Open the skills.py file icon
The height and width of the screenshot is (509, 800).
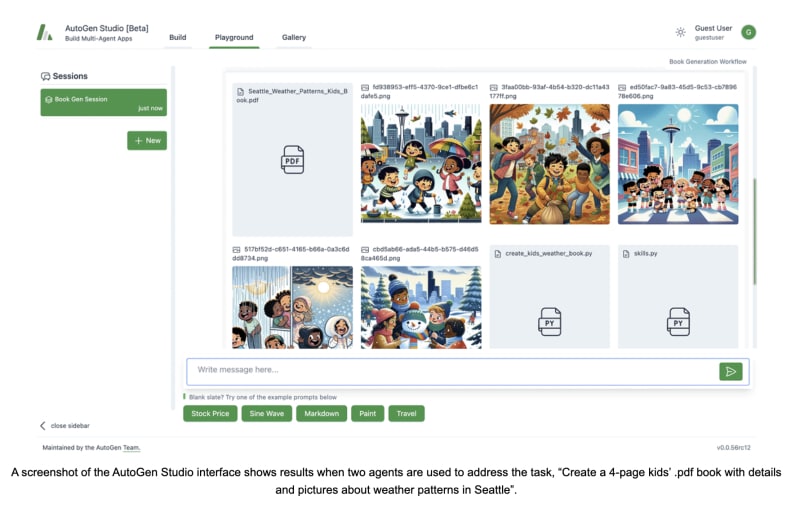pos(678,320)
